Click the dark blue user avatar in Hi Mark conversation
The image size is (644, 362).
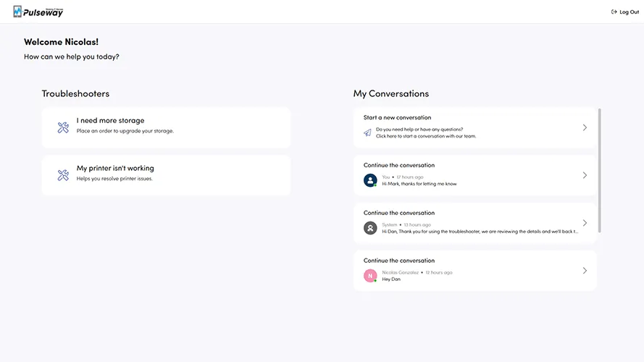point(370,180)
